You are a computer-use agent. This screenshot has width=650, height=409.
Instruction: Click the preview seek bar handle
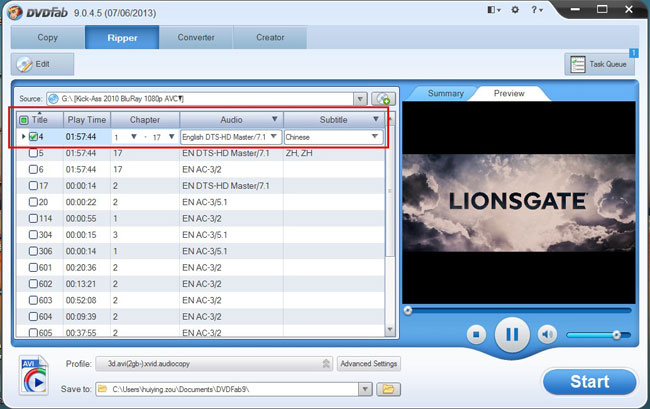[x=408, y=310]
